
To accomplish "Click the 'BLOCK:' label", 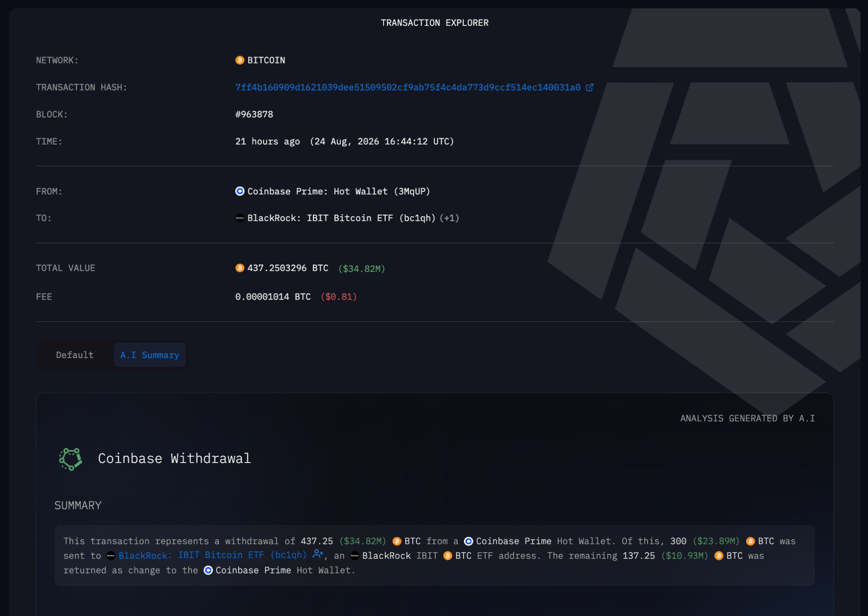I will (52, 114).
